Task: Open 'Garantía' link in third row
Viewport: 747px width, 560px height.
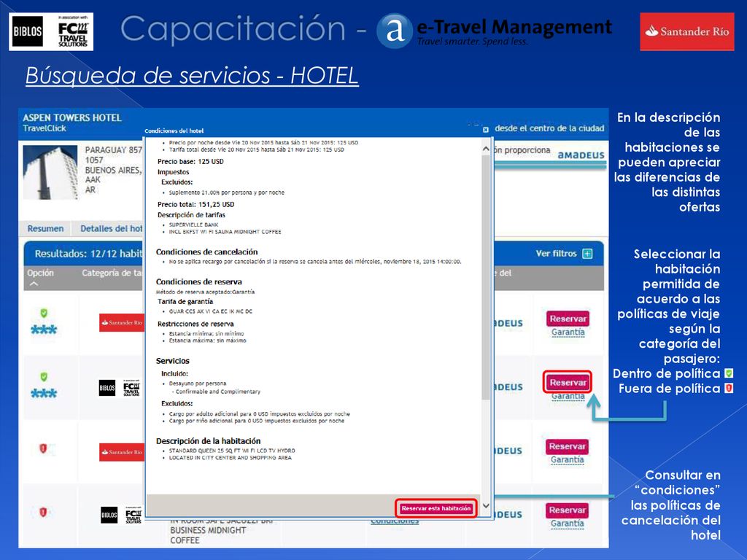Action: (567, 460)
